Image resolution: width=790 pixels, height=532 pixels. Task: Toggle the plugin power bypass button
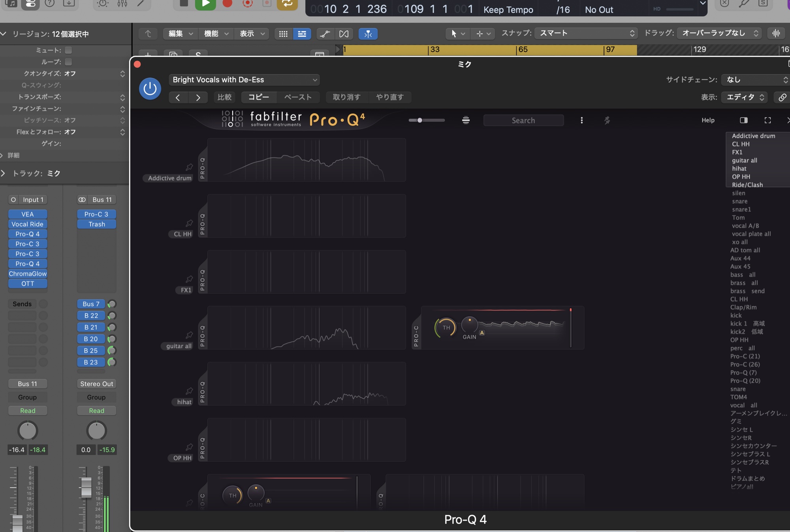click(150, 88)
